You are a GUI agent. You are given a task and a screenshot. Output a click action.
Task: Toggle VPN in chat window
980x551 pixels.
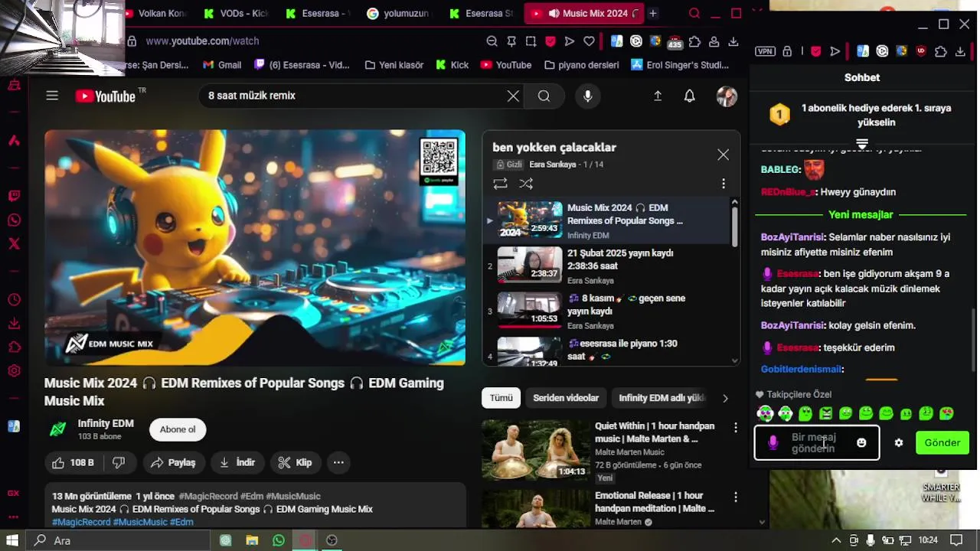[x=765, y=51]
